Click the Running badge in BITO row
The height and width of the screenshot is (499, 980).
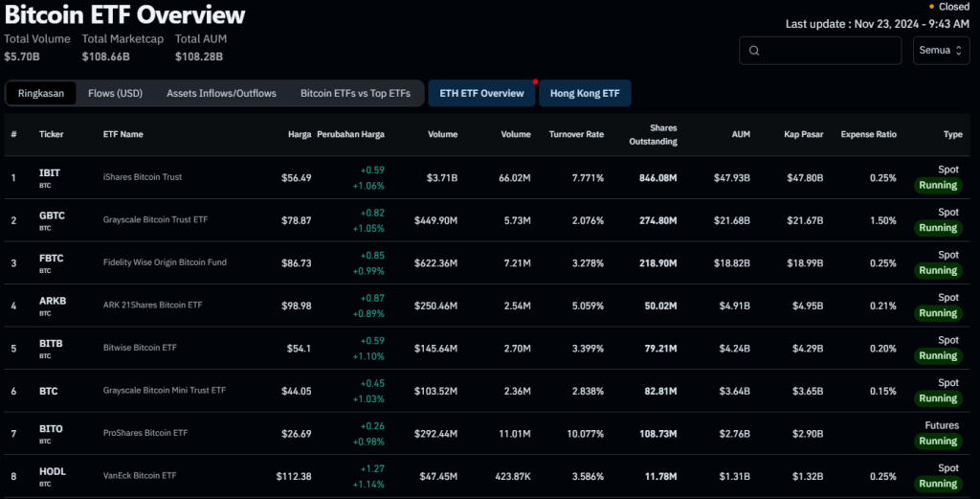tap(938, 441)
